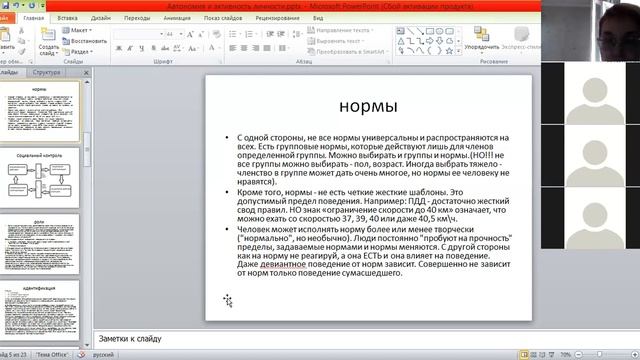This screenshot has width=640, height=360.
Task: Align text right
Action: click(x=256, y=48)
